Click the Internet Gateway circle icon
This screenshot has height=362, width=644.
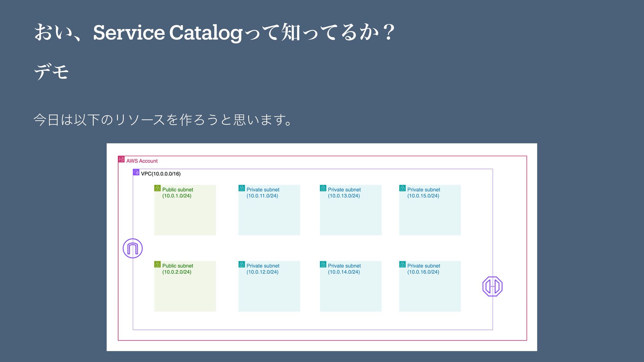pos(133,248)
